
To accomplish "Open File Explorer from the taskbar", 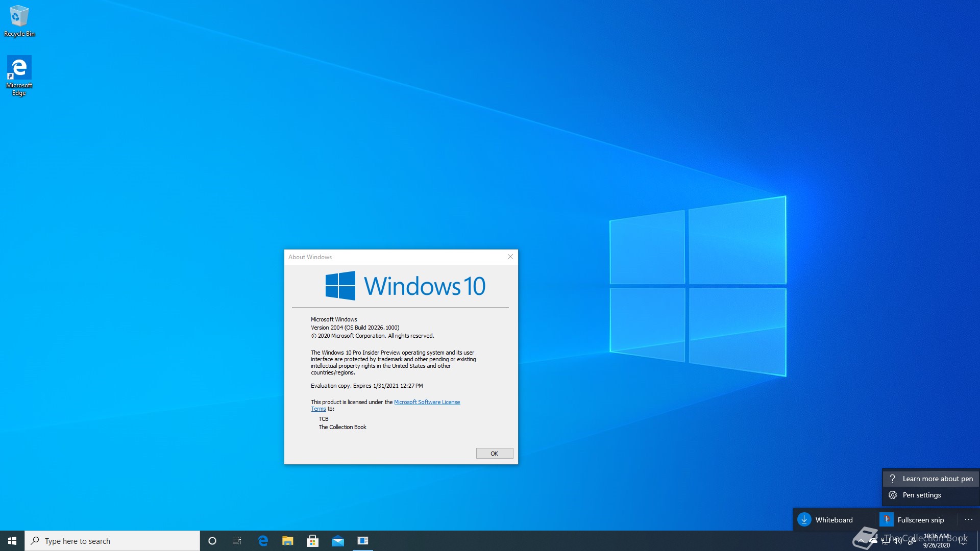I will 288,541.
